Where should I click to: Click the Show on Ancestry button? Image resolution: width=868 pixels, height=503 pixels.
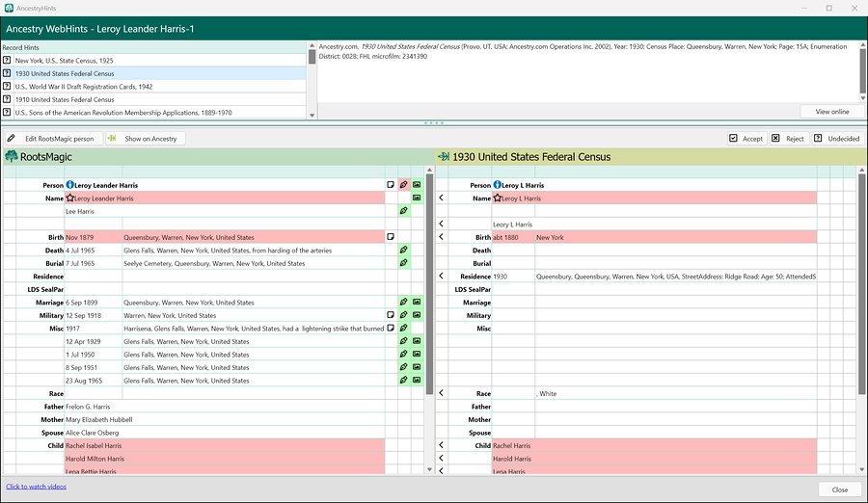point(145,139)
